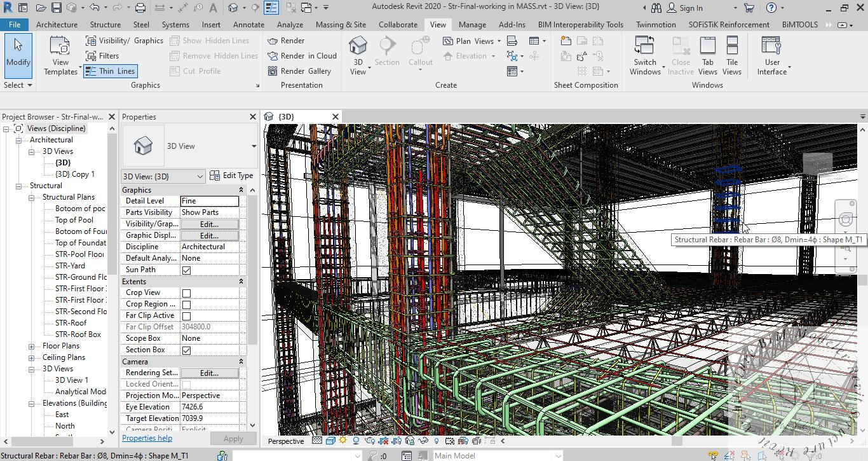Open the SOFiSTiK Reinforcement tab
This screenshot has height=461, width=868.
pyautogui.click(x=729, y=24)
